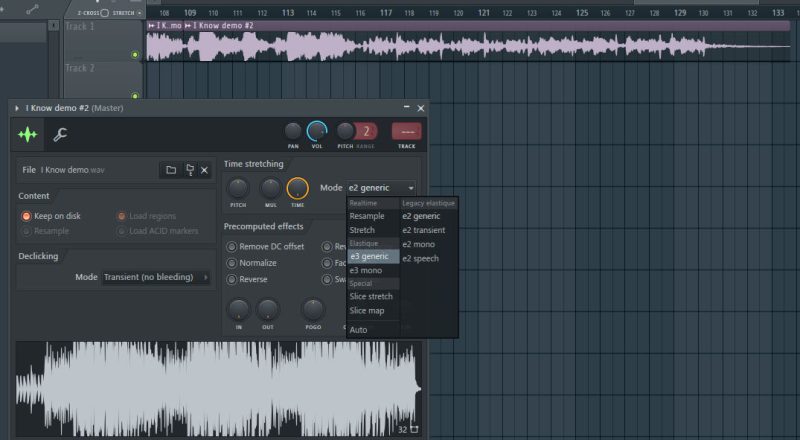This screenshot has width=800, height=440.
Task: Click the red TRACK button
Action: (x=407, y=132)
